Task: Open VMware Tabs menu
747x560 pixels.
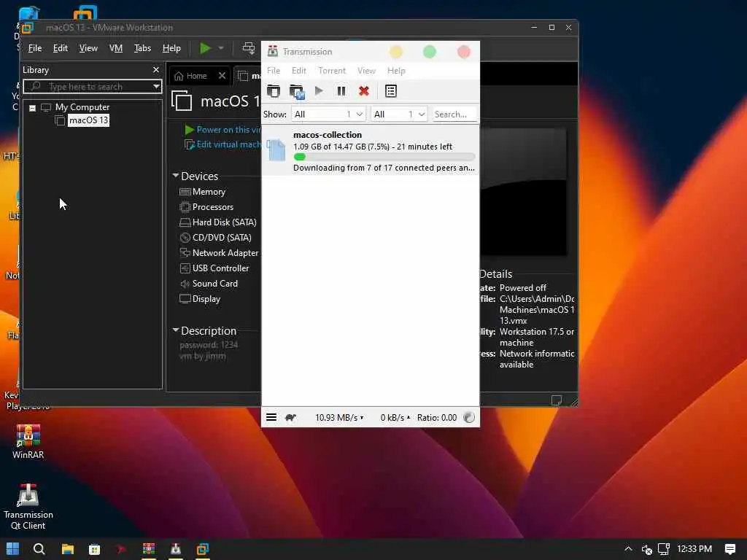Action: pos(142,48)
